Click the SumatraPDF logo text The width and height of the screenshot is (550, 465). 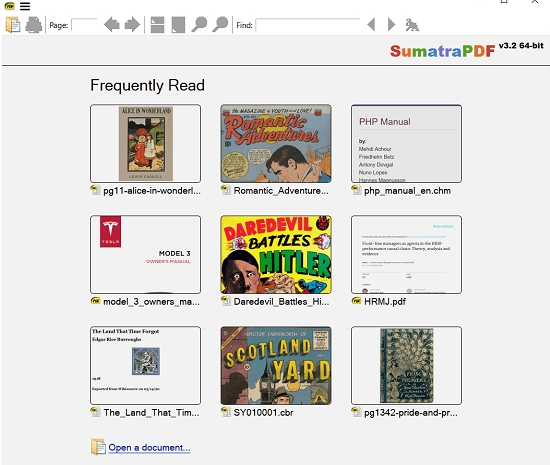(442, 51)
